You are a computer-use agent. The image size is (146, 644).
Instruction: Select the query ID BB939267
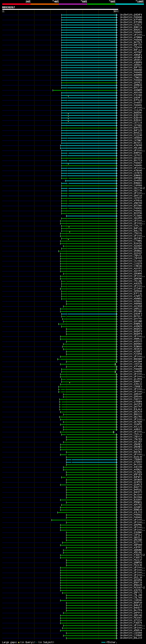coord(8,8)
